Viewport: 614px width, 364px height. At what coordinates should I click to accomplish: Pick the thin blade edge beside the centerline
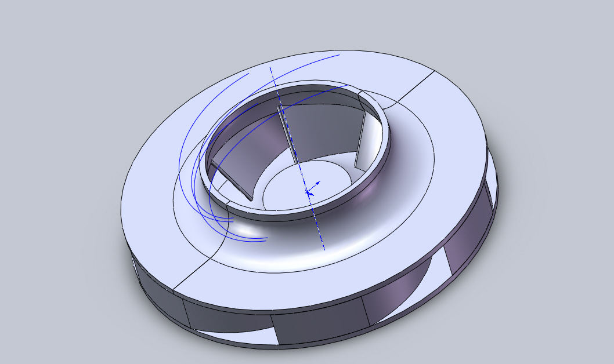click(x=288, y=135)
